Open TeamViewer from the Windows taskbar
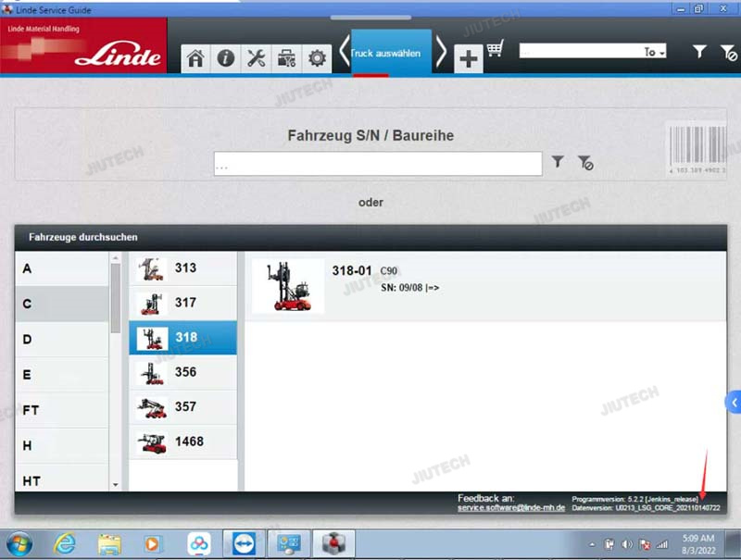741x560 pixels. pos(242,543)
